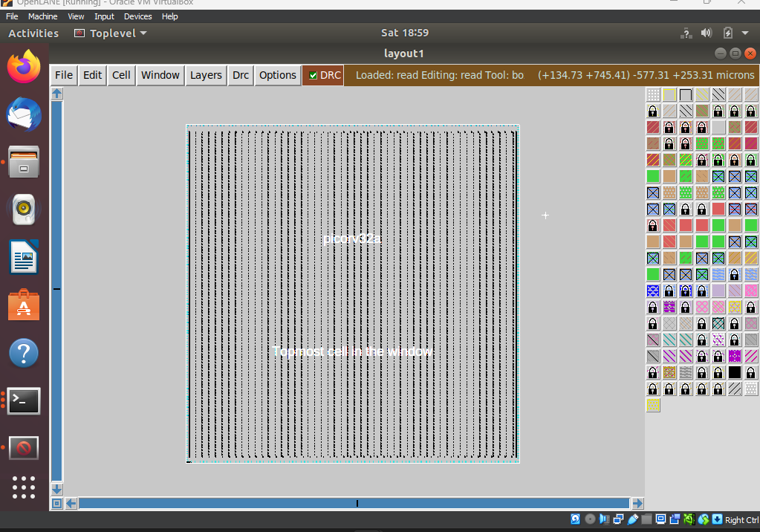The image size is (760, 532).
Task: Click the Activities button
Action: pos(33,33)
